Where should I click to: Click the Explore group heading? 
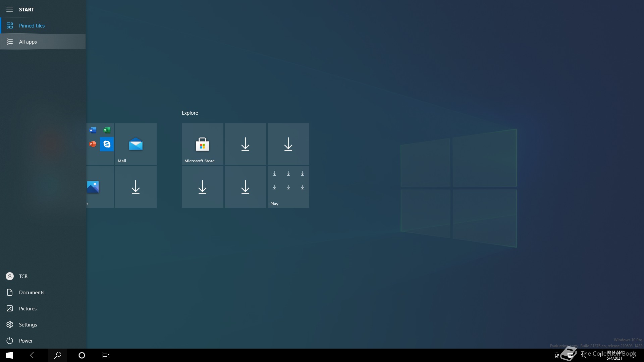pyautogui.click(x=190, y=113)
